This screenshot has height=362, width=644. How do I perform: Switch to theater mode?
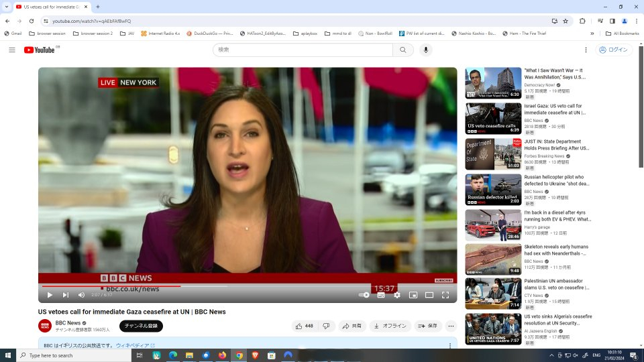(429, 295)
